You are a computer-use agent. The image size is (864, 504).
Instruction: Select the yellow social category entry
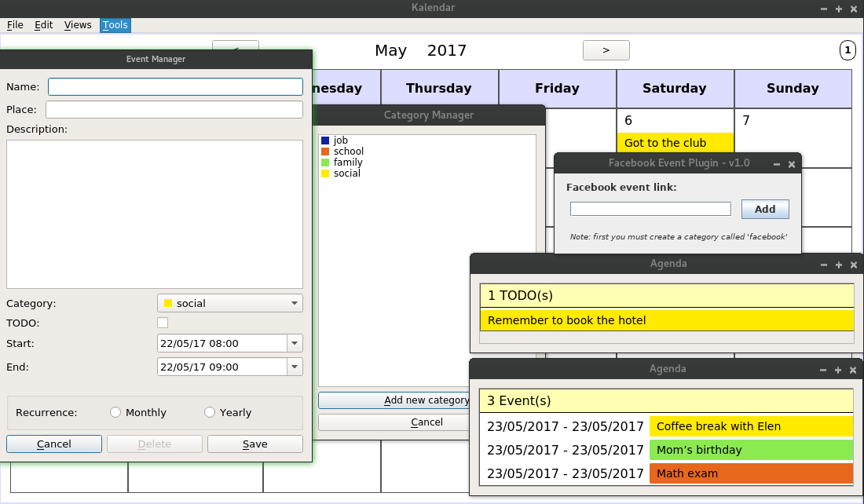tap(346, 173)
